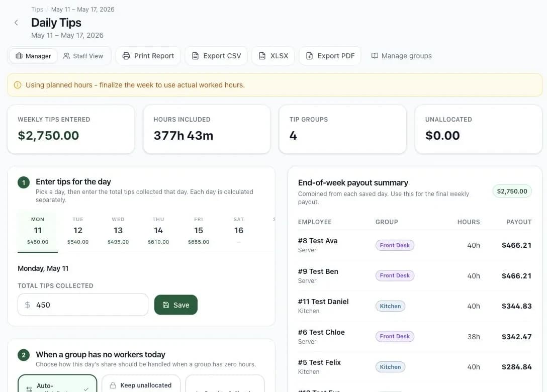The image size is (547, 392).
Task: Switch to Manager view
Action: [34, 56]
